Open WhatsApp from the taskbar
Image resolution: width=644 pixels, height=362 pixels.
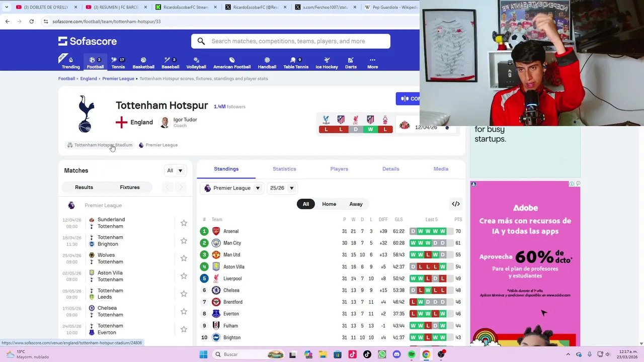[x=382, y=354]
